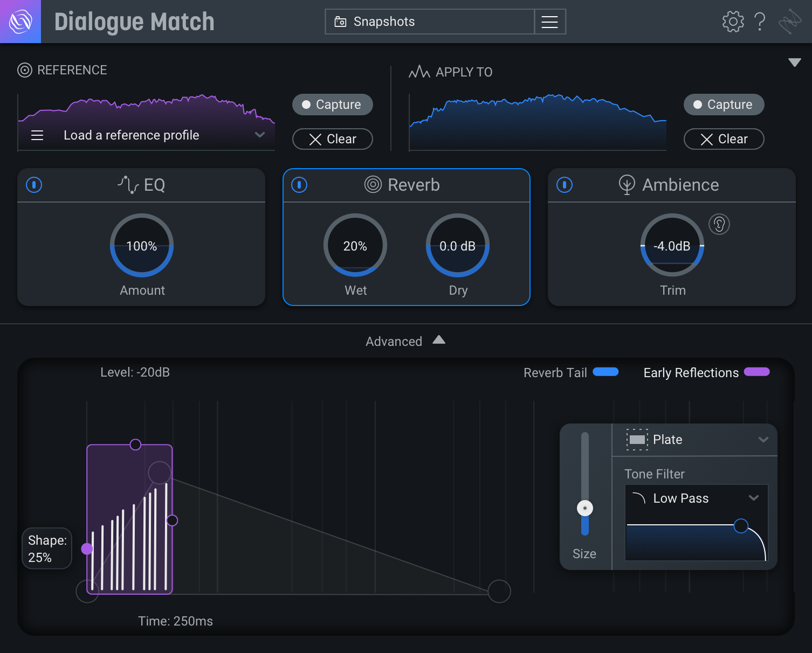Open the help question mark
This screenshot has height=653, width=812.
760,22
